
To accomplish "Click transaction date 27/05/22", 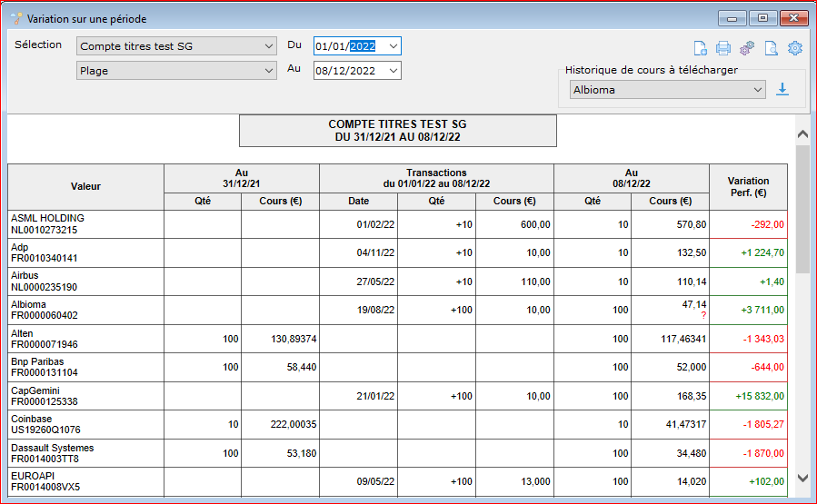I will (375, 282).
